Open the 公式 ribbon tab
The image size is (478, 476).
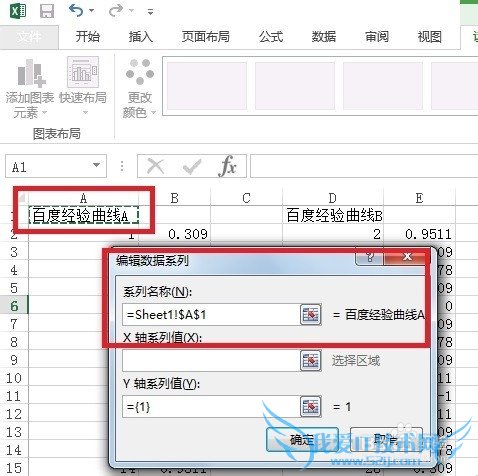point(271,36)
